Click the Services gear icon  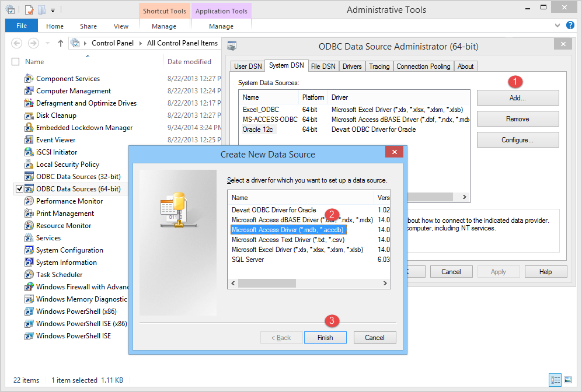(29, 238)
